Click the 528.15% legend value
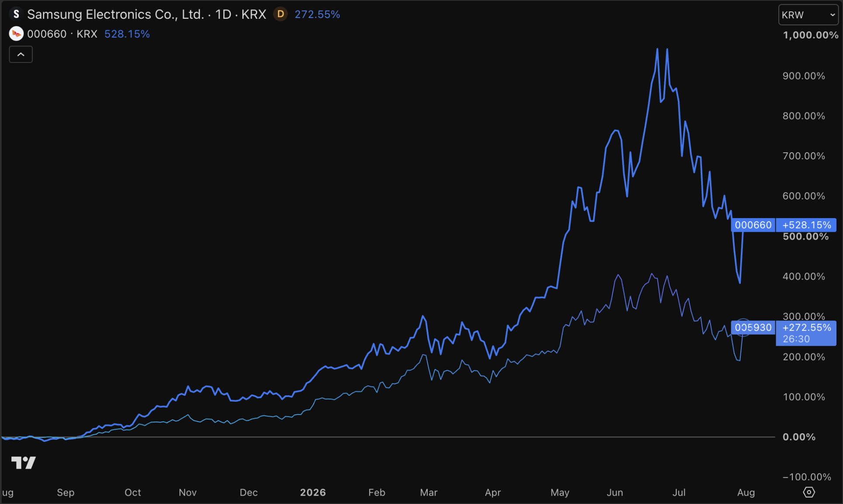843x504 pixels. [127, 34]
